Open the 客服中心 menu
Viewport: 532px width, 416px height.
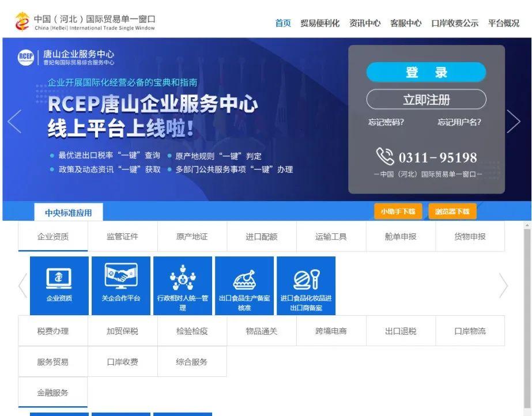[x=406, y=23]
